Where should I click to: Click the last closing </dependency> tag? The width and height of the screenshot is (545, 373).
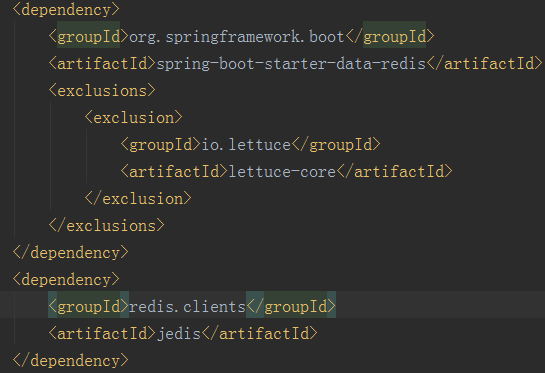71,361
